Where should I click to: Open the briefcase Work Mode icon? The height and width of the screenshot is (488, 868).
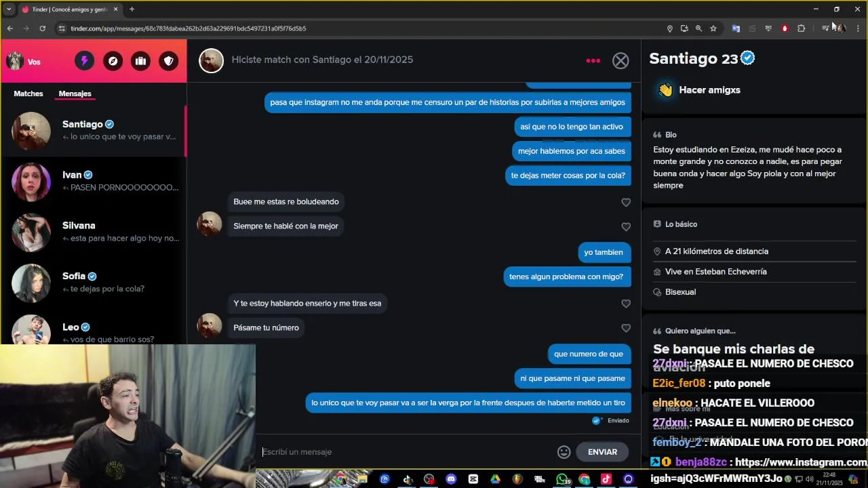tap(141, 61)
